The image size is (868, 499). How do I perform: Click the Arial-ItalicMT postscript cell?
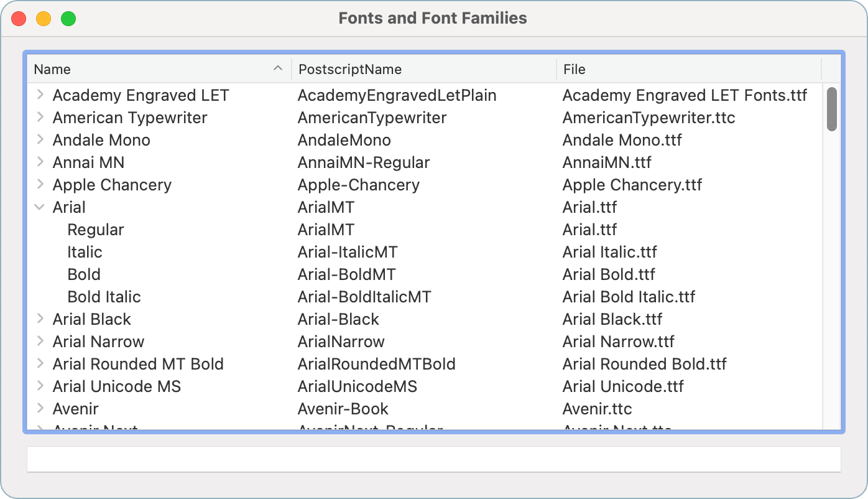tap(348, 252)
